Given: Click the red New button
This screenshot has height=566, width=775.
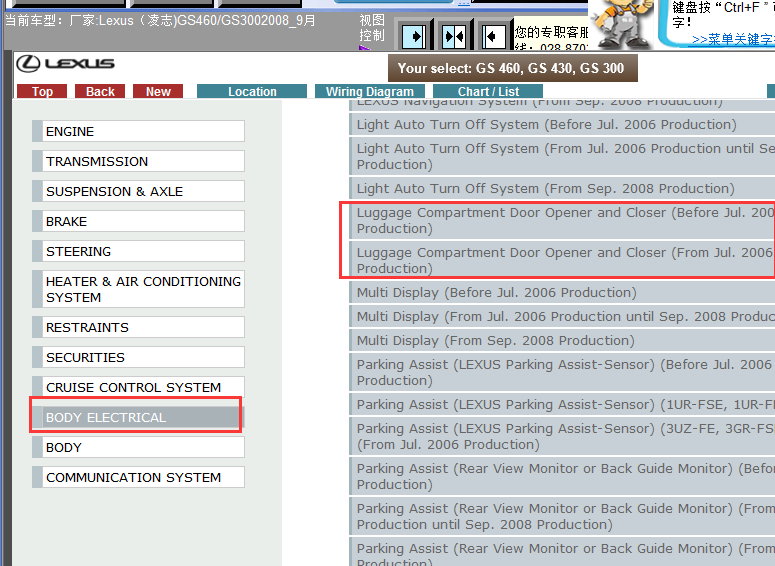Looking at the screenshot, I should pyautogui.click(x=158, y=91).
